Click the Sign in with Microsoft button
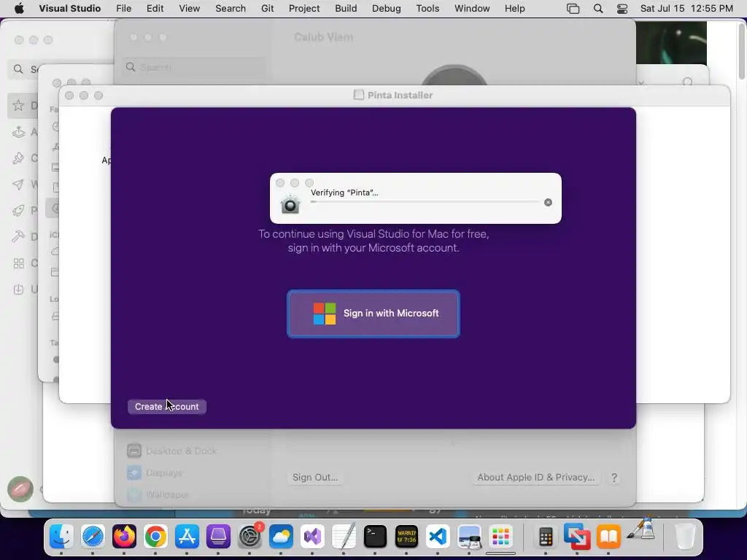This screenshot has width=747, height=560. 373,314
